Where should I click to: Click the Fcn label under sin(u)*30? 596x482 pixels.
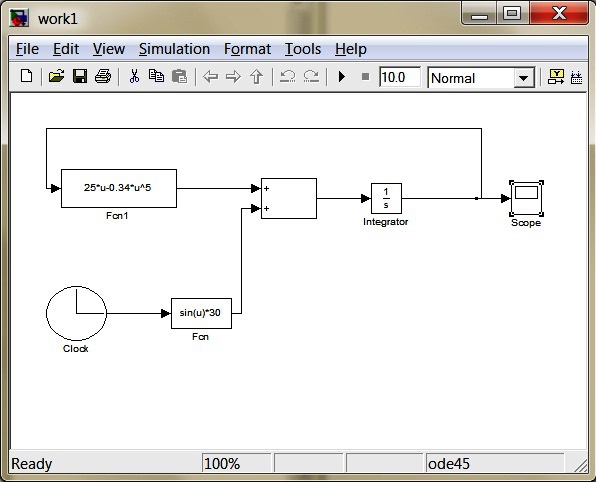coord(200,337)
